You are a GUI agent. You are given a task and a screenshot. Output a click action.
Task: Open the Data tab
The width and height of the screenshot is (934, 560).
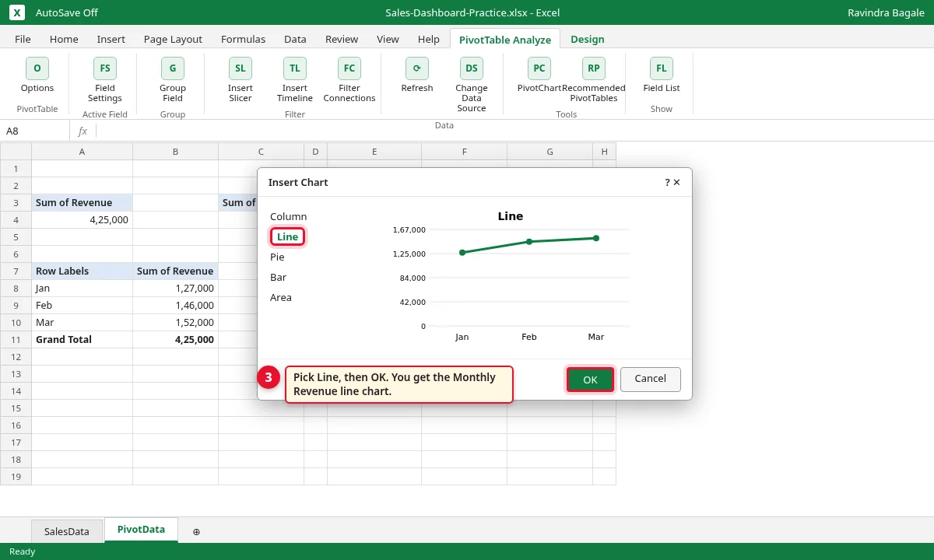click(295, 39)
